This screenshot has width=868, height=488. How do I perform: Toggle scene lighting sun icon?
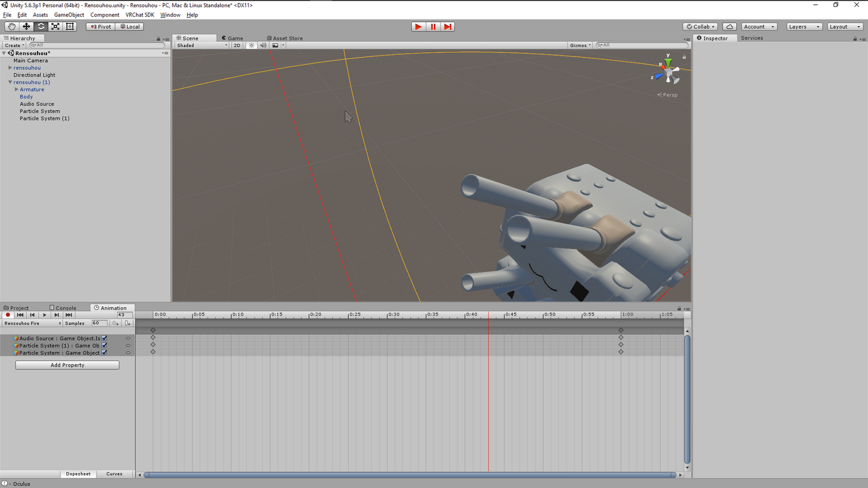click(252, 45)
